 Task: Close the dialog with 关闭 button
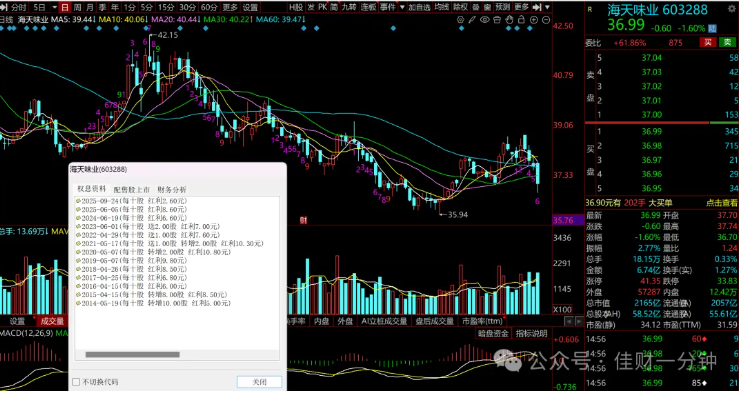[x=259, y=382]
